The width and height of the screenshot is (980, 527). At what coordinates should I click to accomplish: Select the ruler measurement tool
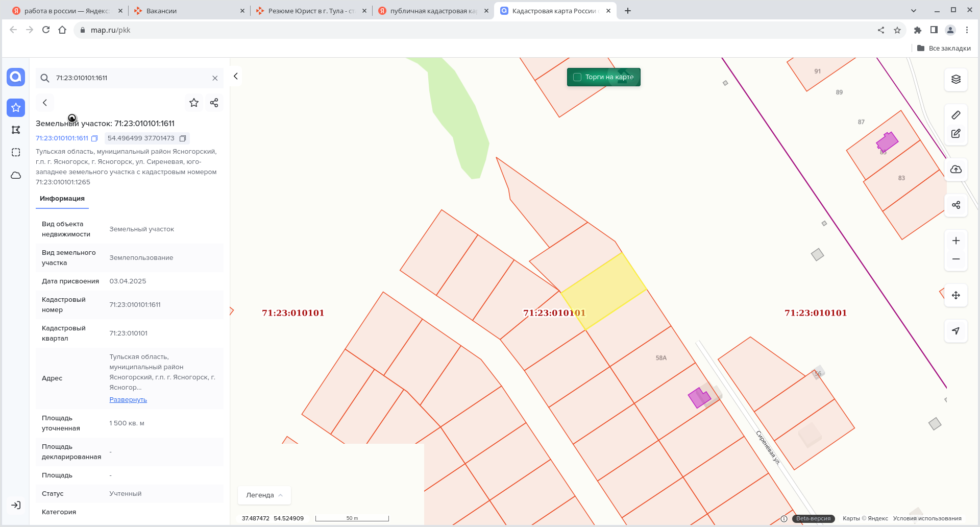(955, 115)
